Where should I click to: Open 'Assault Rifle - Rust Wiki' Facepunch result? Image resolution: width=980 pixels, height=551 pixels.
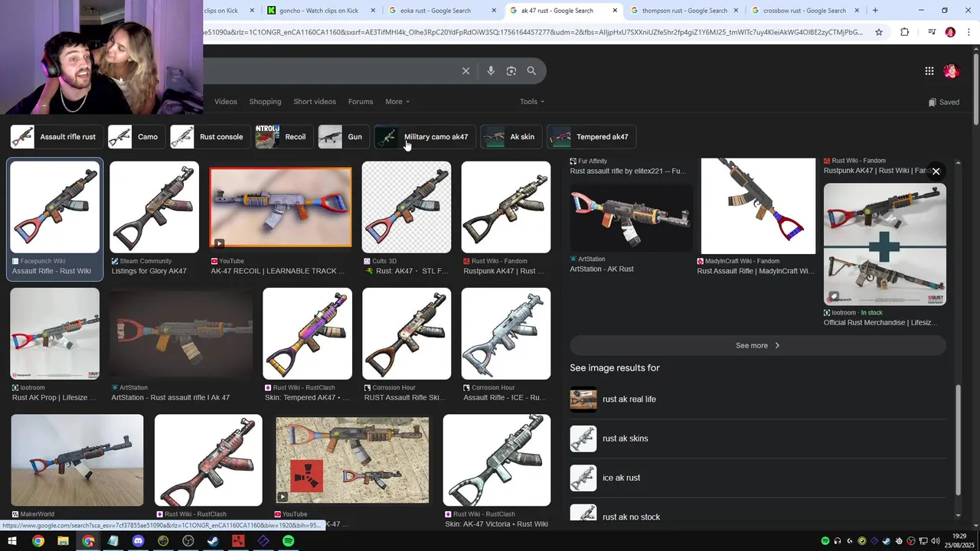coord(54,219)
